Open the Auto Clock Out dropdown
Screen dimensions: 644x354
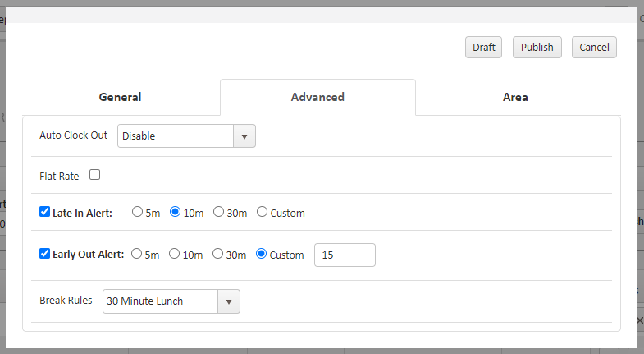[176, 136]
